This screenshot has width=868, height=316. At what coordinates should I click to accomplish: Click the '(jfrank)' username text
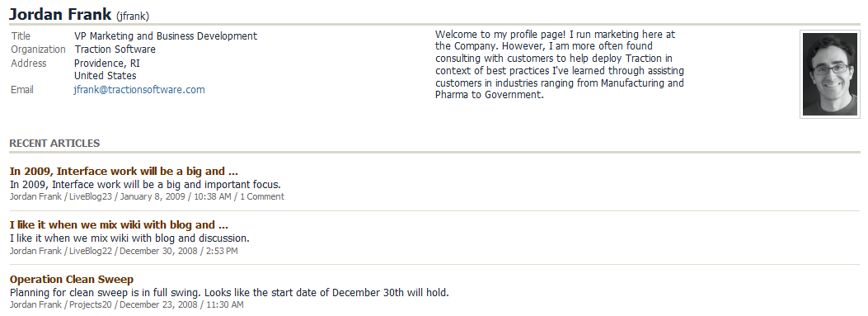(x=133, y=16)
